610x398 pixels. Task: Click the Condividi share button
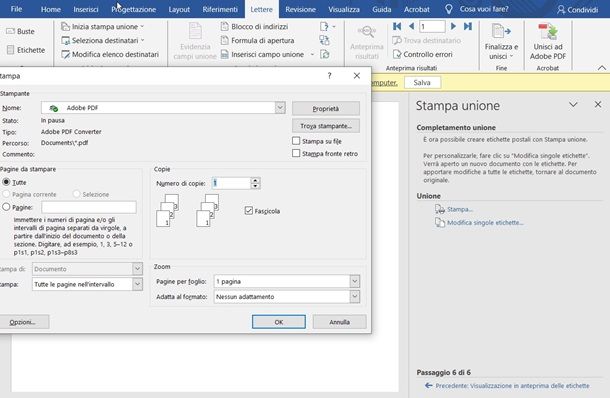(577, 10)
